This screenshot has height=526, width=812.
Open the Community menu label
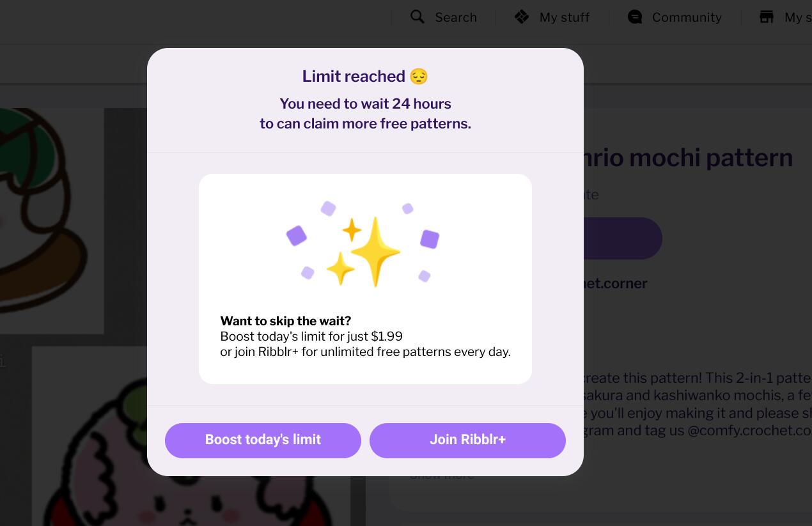pos(687,18)
